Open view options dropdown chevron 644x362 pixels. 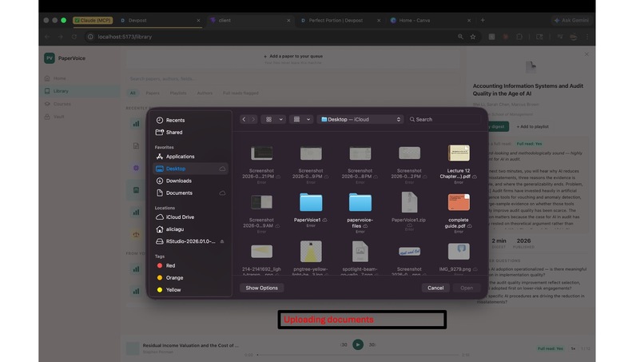281,119
